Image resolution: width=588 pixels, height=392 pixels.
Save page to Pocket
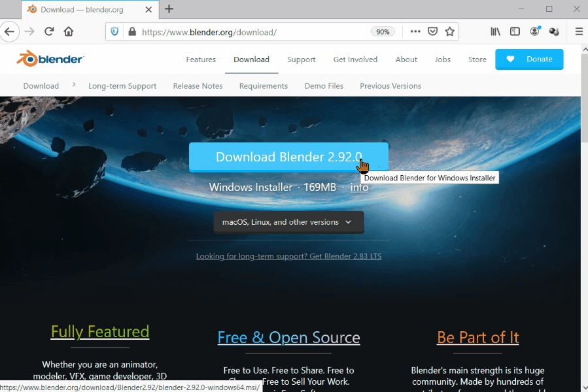click(433, 31)
